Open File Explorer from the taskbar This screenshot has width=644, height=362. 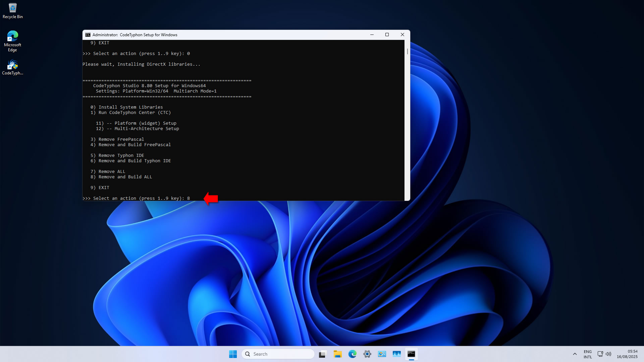point(337,354)
